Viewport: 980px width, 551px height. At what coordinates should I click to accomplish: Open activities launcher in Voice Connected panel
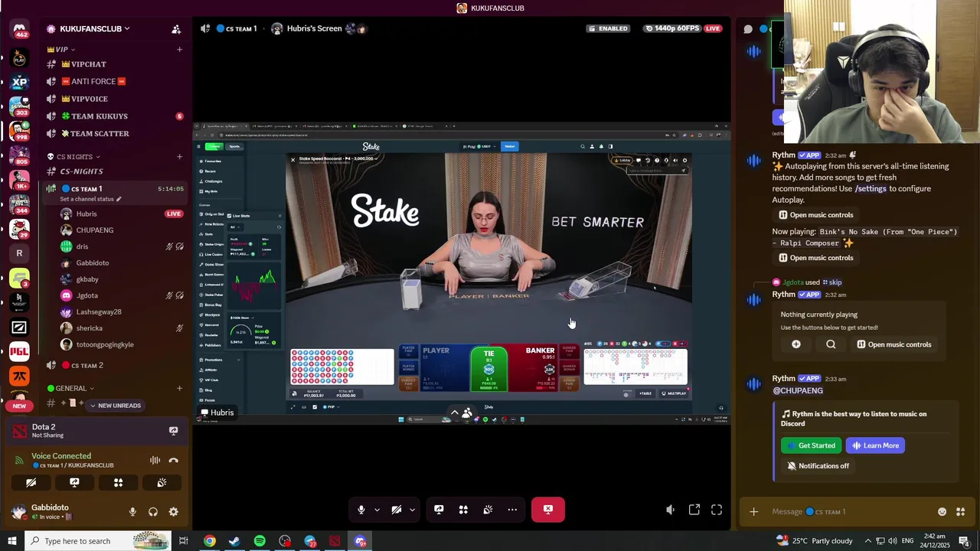(x=118, y=483)
